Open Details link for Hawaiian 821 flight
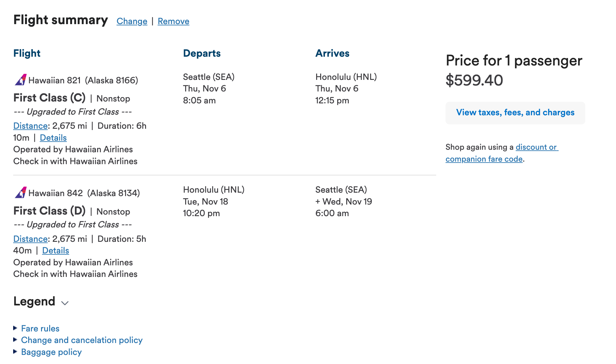This screenshot has width=616, height=364. click(53, 138)
